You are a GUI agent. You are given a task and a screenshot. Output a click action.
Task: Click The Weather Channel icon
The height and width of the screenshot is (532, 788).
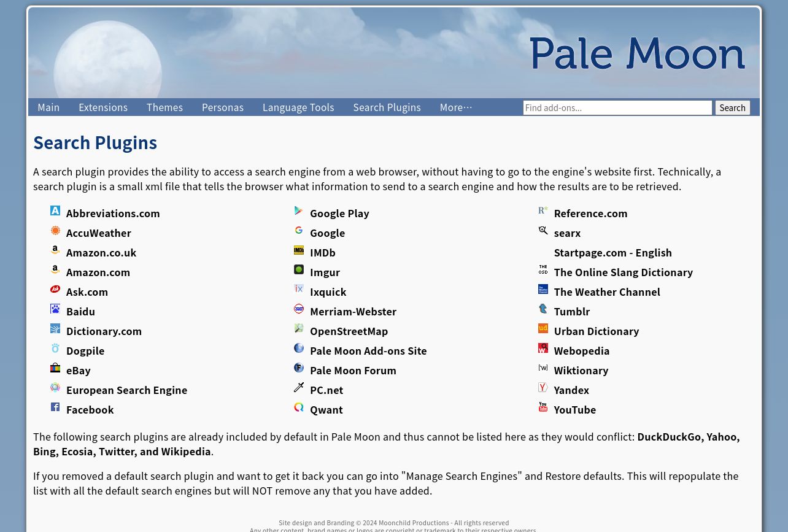[543, 289]
